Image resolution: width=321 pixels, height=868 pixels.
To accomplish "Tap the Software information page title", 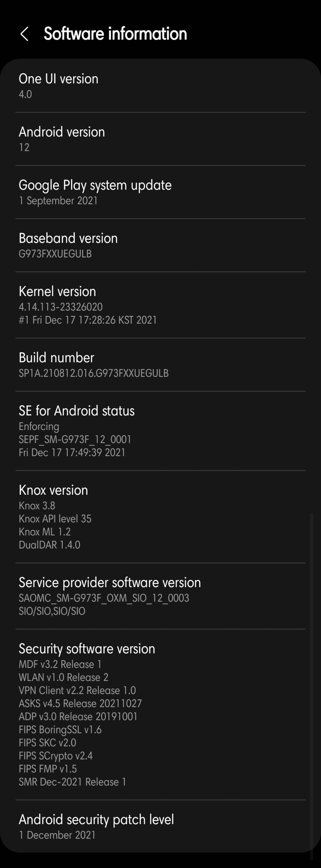I will coord(115,34).
